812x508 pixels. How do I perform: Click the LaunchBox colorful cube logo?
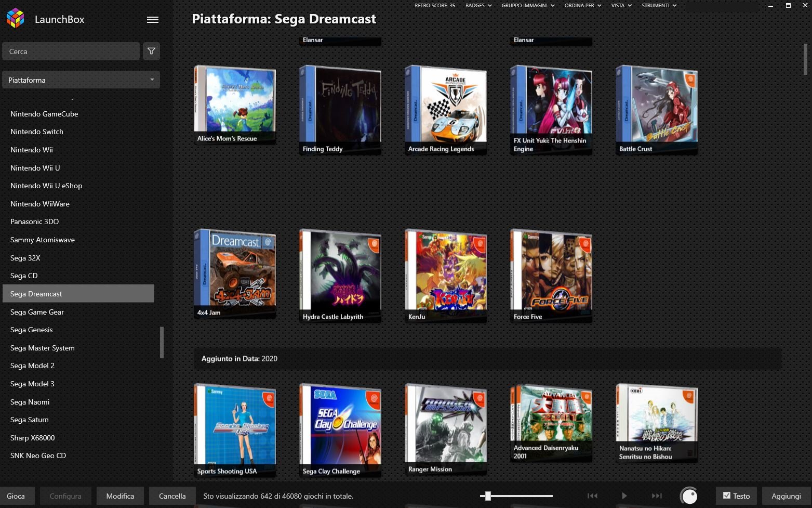point(16,19)
